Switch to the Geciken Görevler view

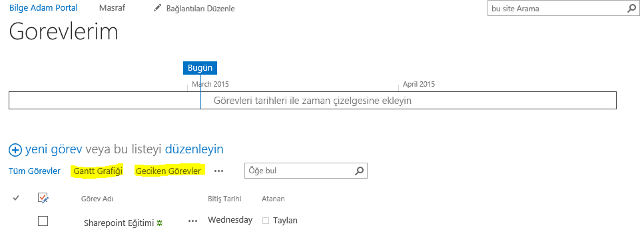pos(168,171)
